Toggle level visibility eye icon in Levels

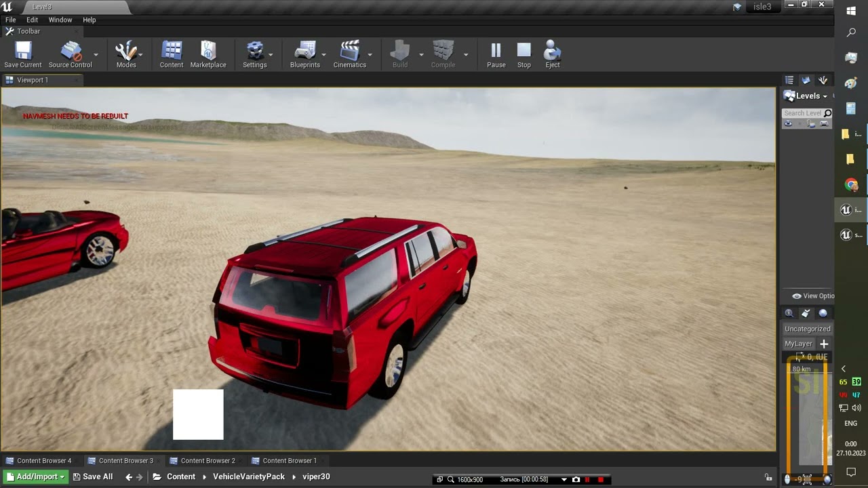[x=788, y=124]
